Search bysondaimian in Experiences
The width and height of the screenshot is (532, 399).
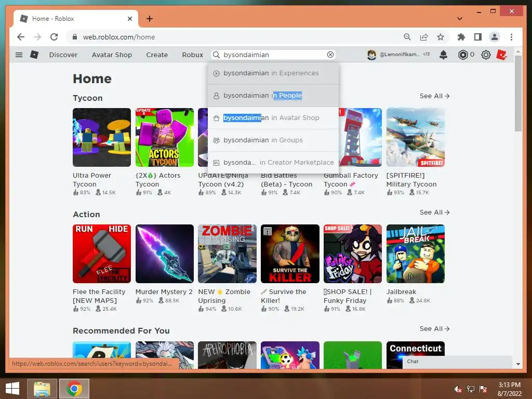point(273,73)
